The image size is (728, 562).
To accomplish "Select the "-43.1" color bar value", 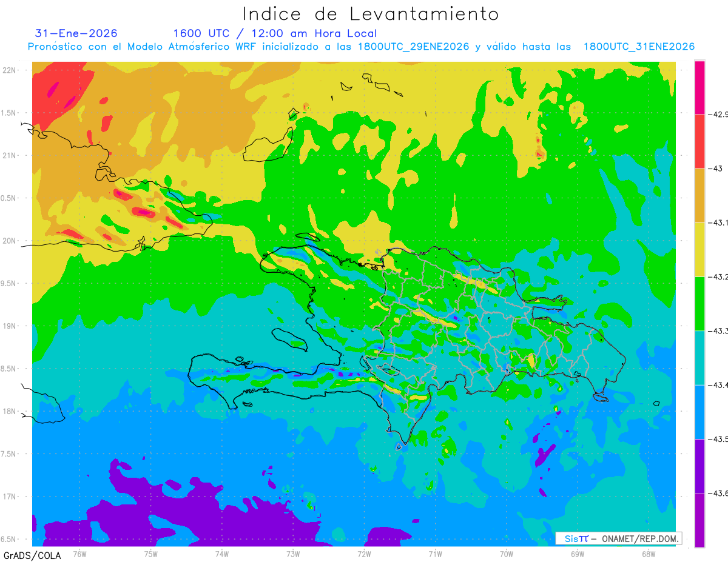I will [718, 222].
